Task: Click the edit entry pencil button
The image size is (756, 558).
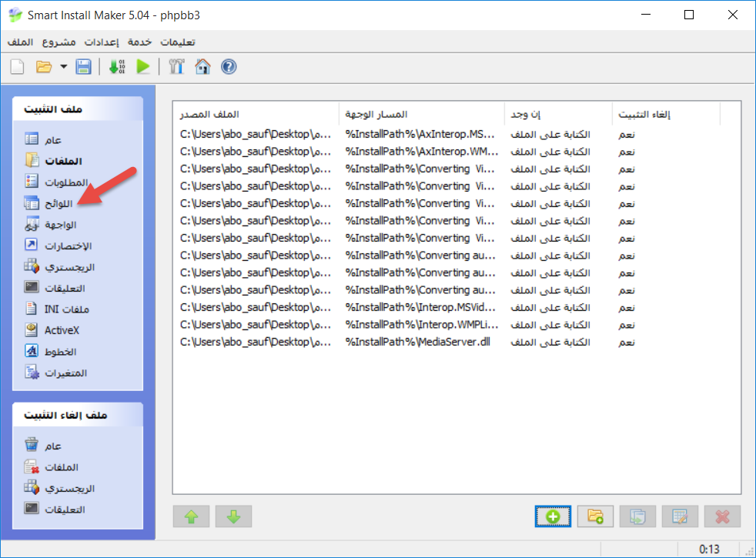Action: [x=680, y=516]
